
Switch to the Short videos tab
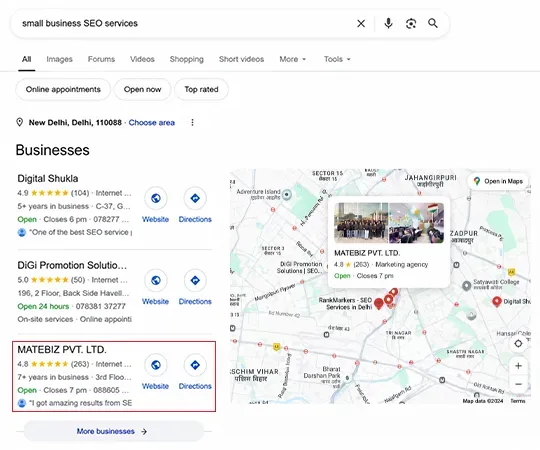click(x=241, y=59)
